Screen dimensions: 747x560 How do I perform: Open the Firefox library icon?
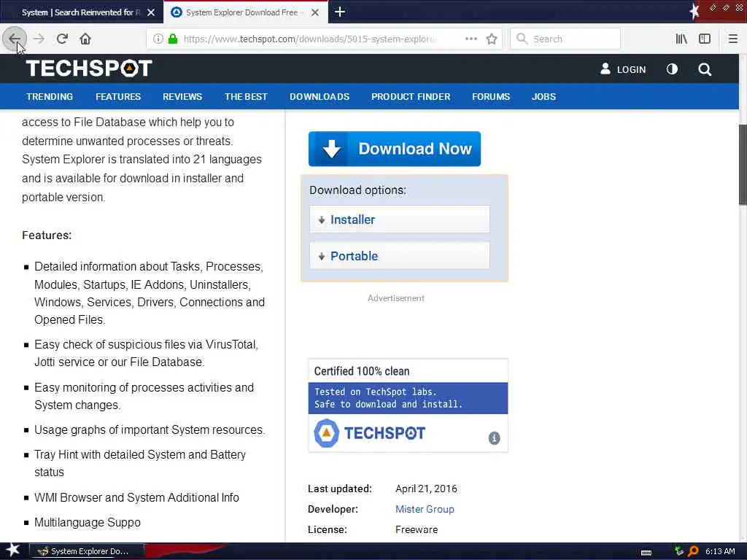[681, 39]
